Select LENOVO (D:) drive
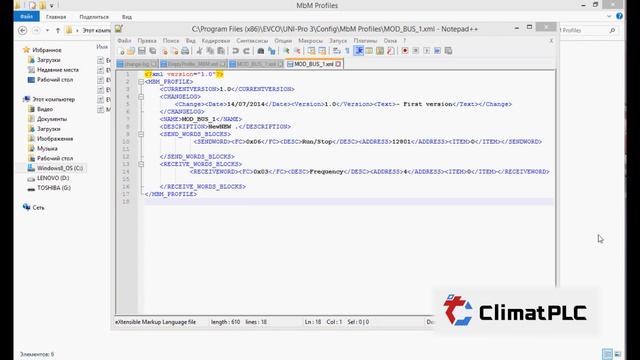Screen dimensions: 640x360 coord(53,178)
